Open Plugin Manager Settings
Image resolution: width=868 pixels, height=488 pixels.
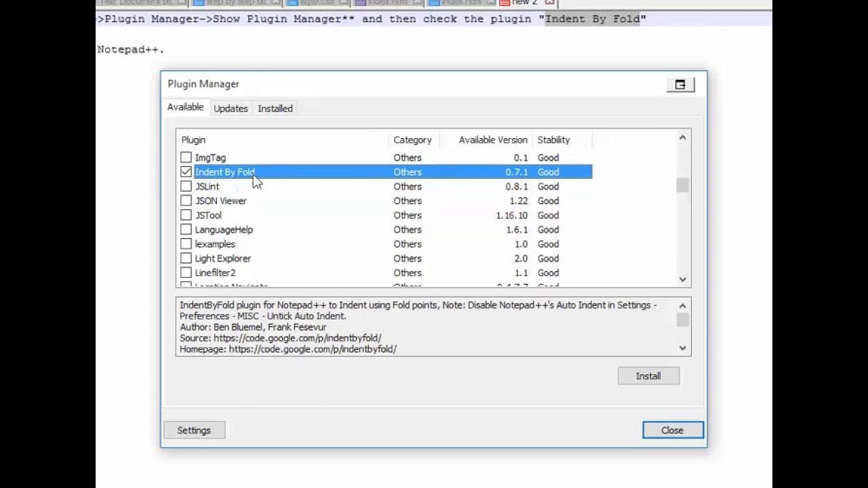pyautogui.click(x=194, y=430)
